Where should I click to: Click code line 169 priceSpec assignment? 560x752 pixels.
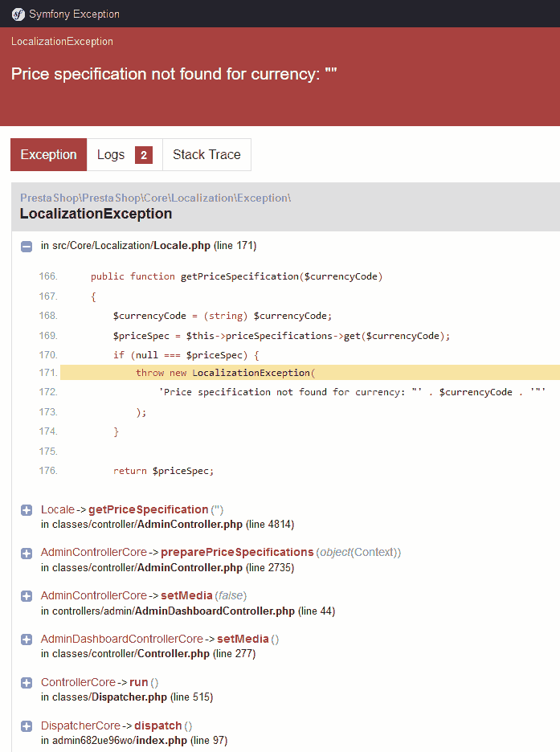(281, 336)
